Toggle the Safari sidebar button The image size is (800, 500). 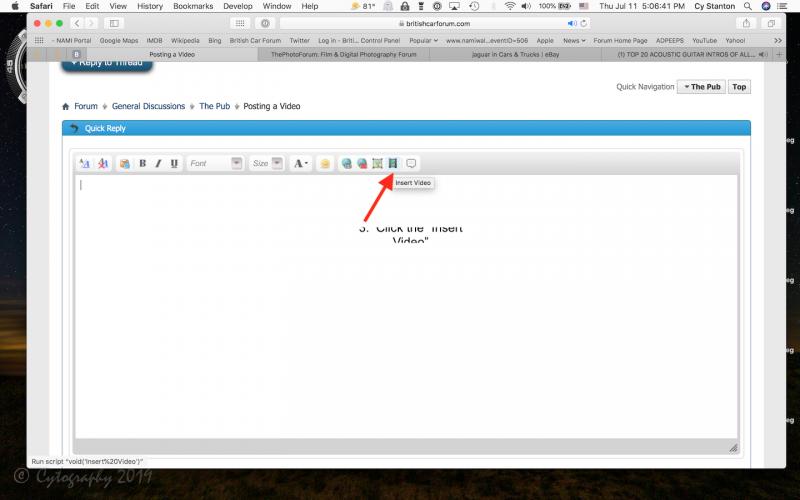point(114,23)
